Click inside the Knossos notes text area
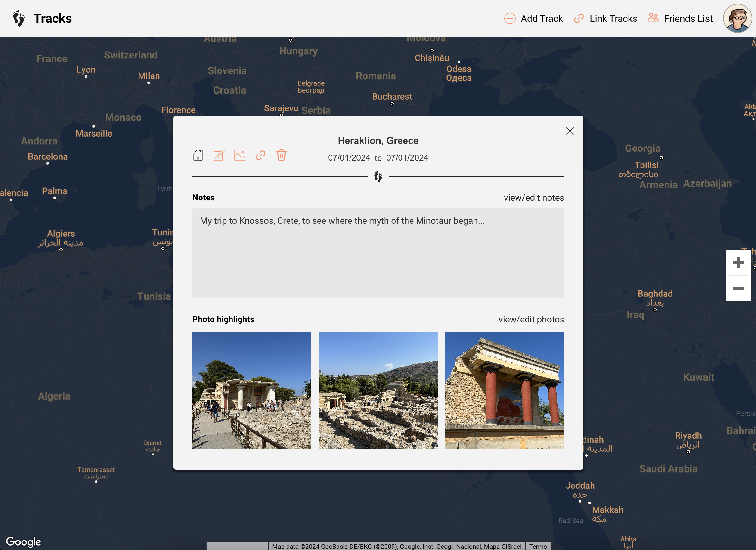Viewport: 756px width, 550px height. [x=378, y=253]
